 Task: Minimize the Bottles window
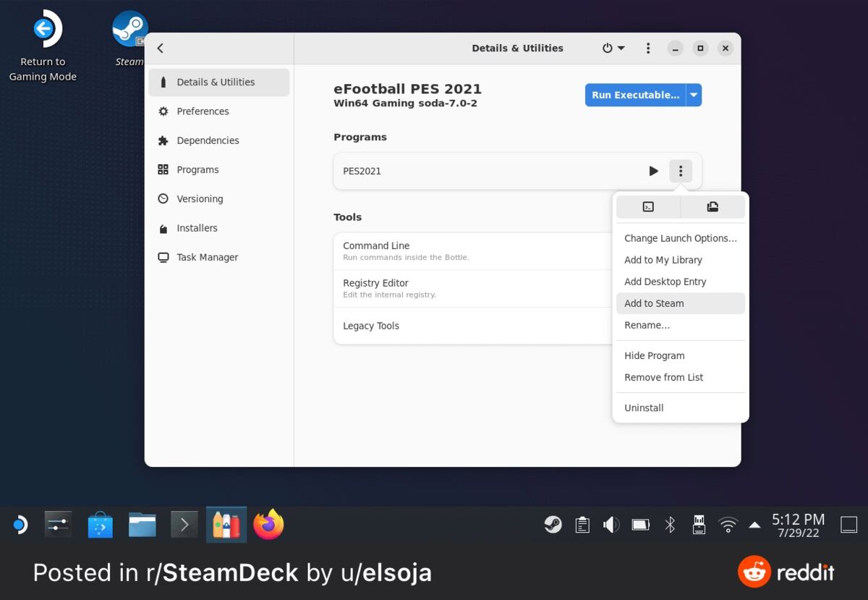point(675,48)
